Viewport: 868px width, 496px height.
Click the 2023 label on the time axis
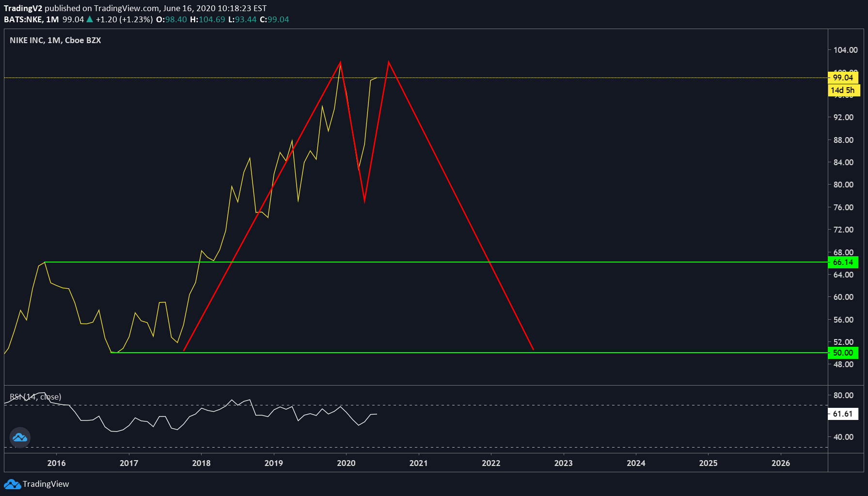[564, 463]
